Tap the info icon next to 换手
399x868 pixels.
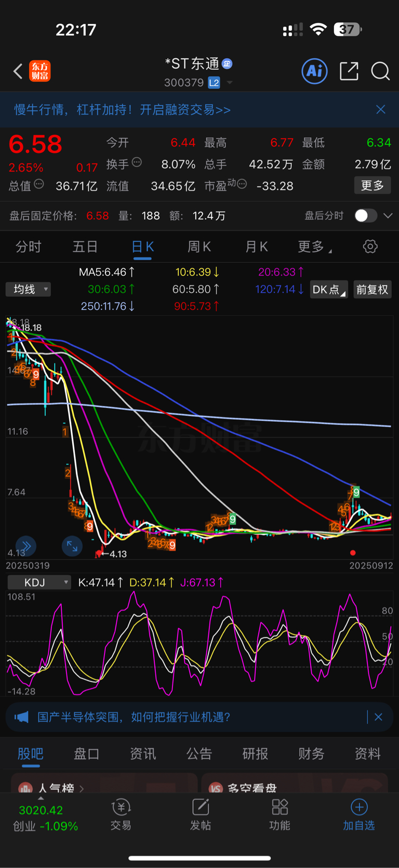pyautogui.click(x=137, y=162)
